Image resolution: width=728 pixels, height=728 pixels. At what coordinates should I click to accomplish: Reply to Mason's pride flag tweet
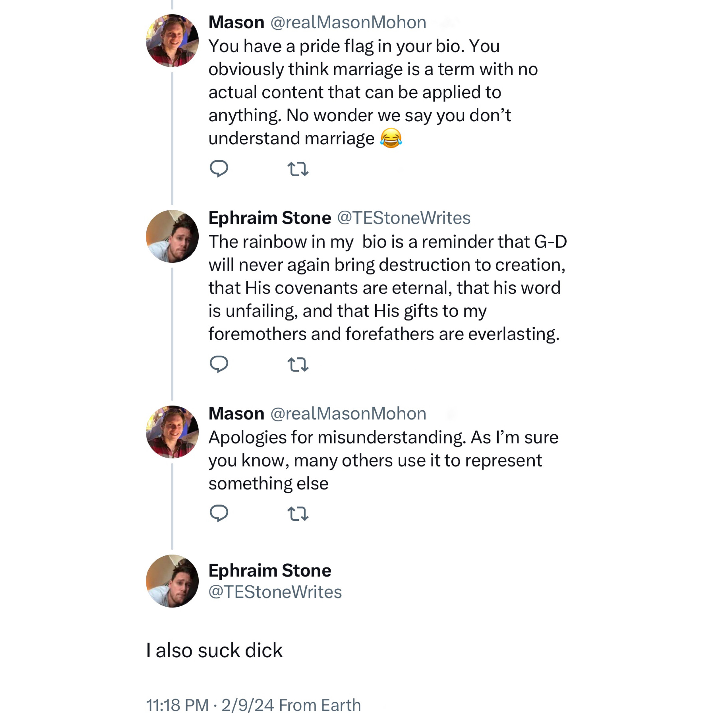(x=218, y=168)
